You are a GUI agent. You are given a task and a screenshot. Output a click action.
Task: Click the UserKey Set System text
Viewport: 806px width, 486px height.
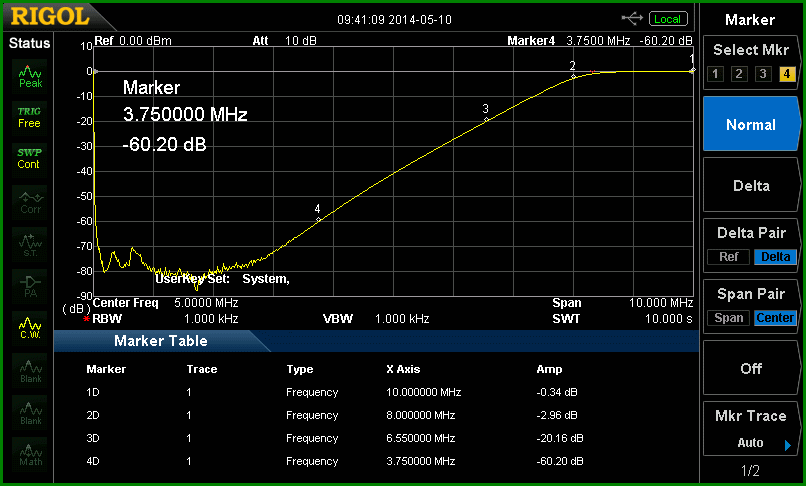coord(223,279)
